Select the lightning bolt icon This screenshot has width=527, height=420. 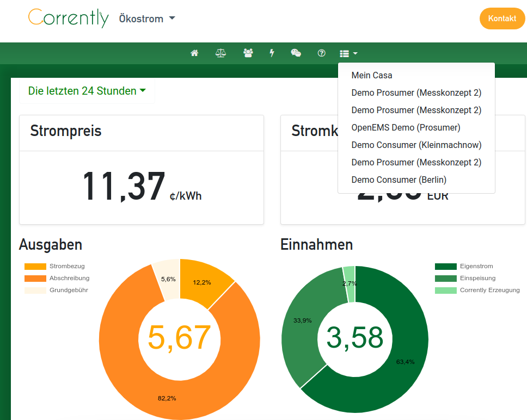tap(272, 53)
